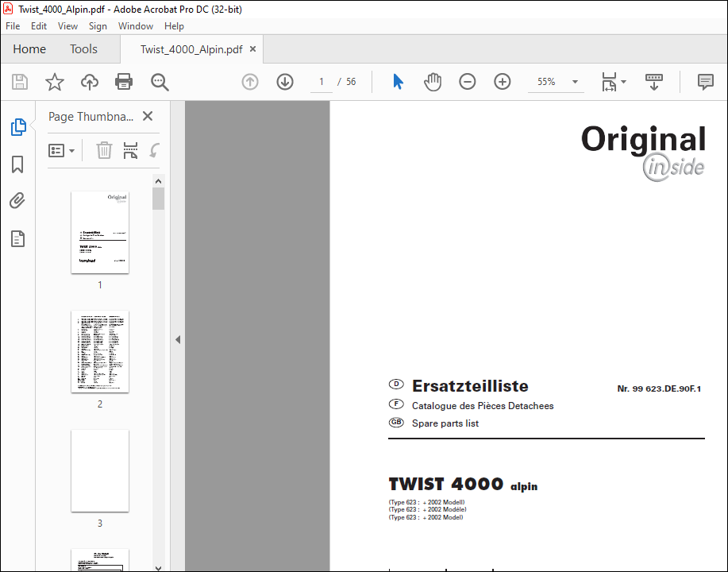
Task: Go to next page with down arrow
Action: pos(284,83)
